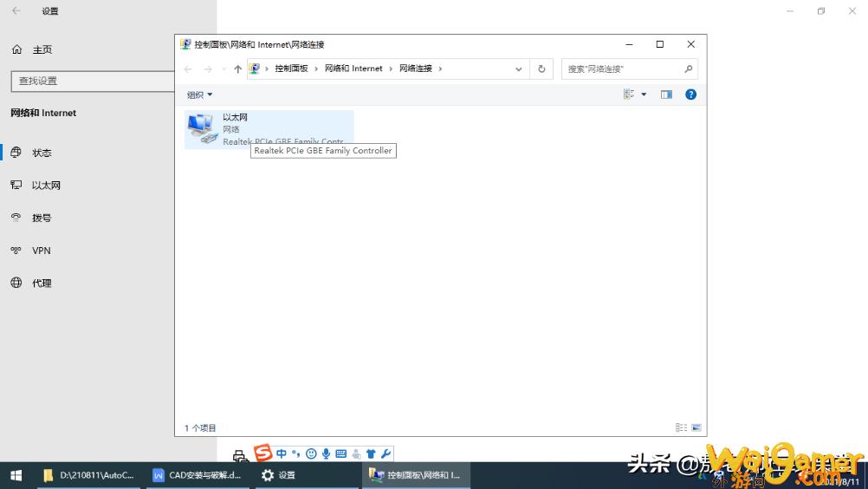Open D:\210811\AutoC... taskbar folder button
The image size is (868, 489).
click(88, 475)
